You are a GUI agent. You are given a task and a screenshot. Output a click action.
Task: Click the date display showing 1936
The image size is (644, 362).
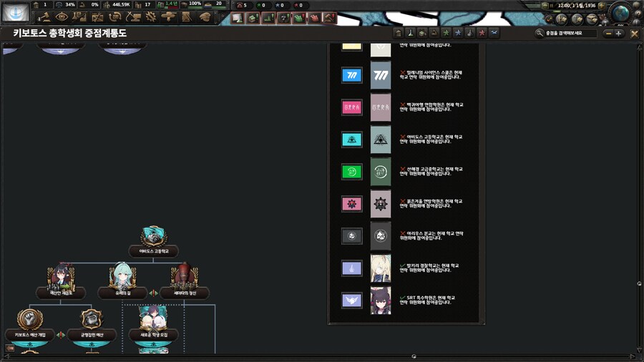(x=576, y=5)
